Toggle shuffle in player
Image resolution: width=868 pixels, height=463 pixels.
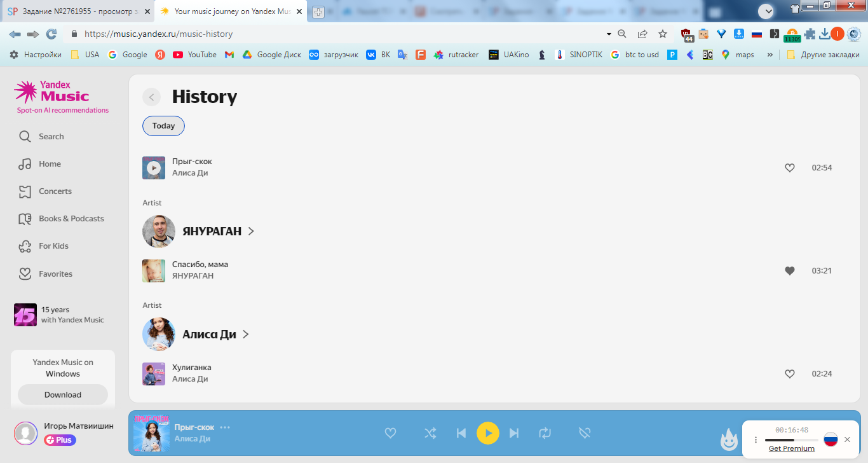[430, 433]
